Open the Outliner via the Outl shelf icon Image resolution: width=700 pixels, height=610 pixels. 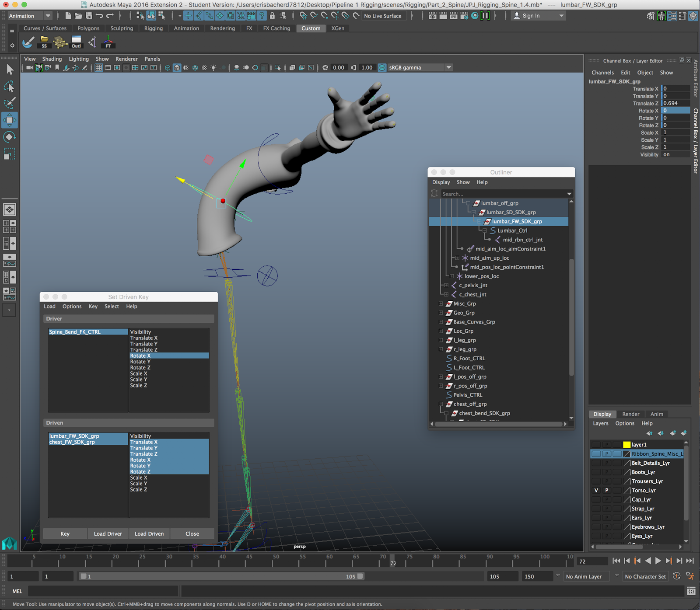point(76,42)
